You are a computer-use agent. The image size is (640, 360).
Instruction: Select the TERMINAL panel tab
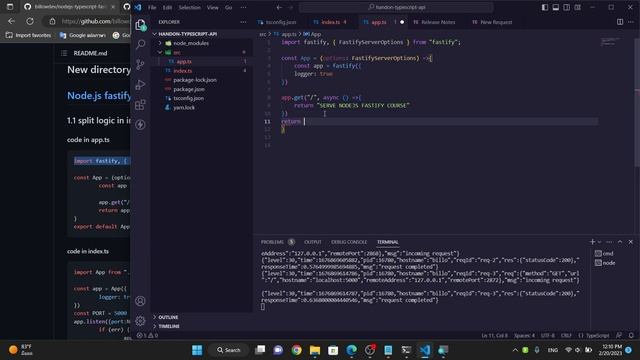click(387, 242)
